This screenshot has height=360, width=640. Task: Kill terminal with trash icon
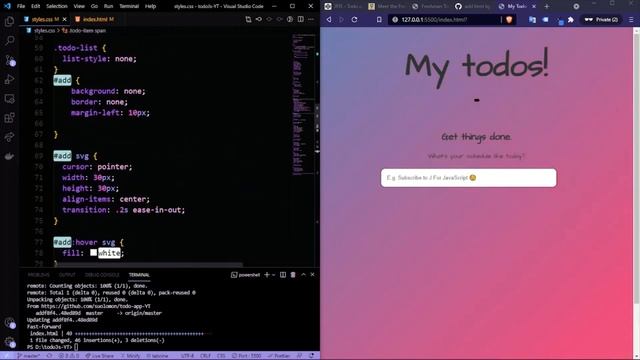pyautogui.click(x=293, y=275)
